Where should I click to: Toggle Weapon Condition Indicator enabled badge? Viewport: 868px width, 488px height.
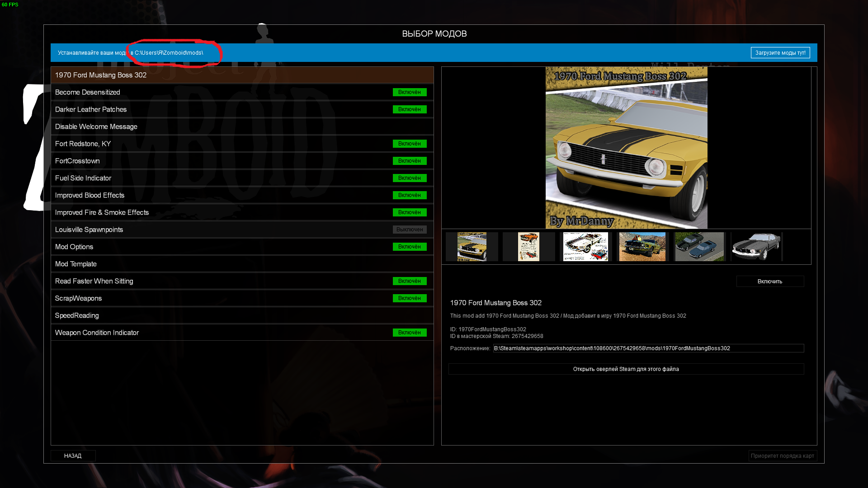(x=409, y=333)
